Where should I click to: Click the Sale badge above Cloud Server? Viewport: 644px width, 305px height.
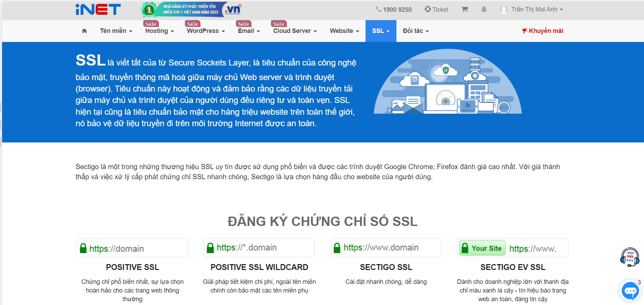click(279, 24)
